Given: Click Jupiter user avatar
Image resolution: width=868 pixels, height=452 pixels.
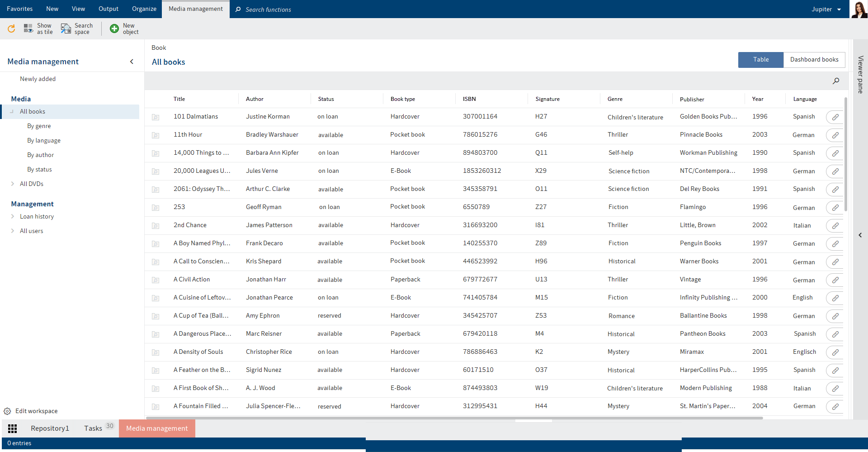Looking at the screenshot, I should tap(859, 9).
